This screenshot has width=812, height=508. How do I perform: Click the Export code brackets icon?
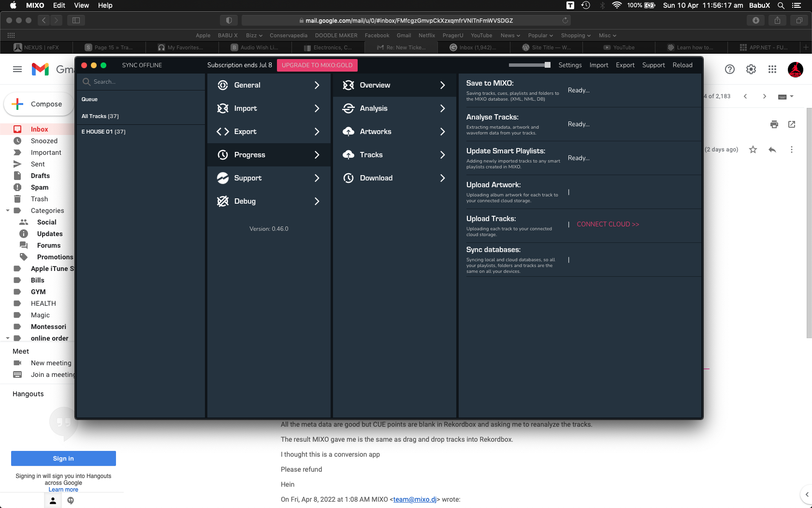(223, 132)
